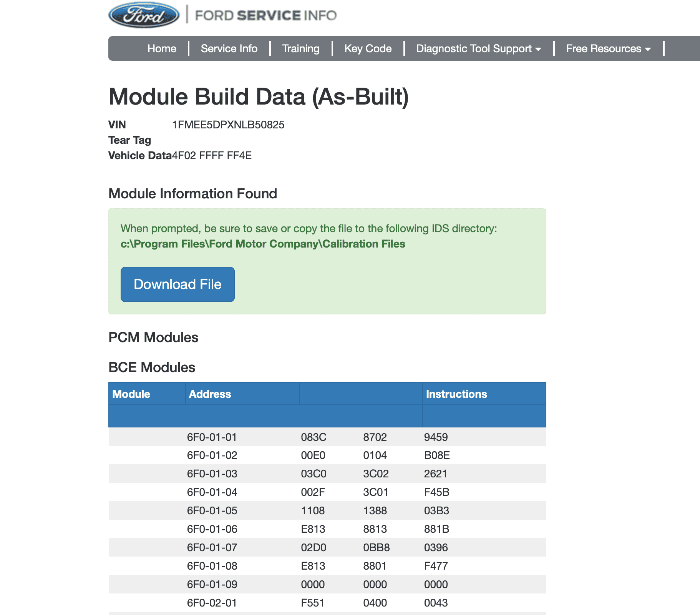Click value 3C01 in row 6F0-01-04
This screenshot has height=615, width=700.
point(376,492)
